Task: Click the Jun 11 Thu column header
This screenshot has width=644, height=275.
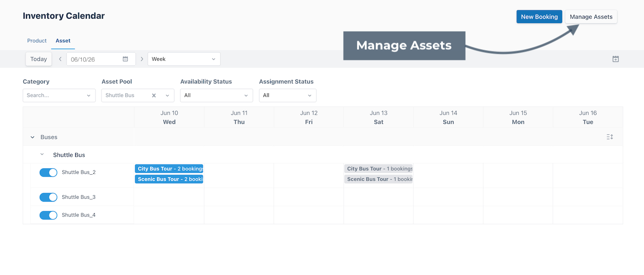Action: pos(239,118)
